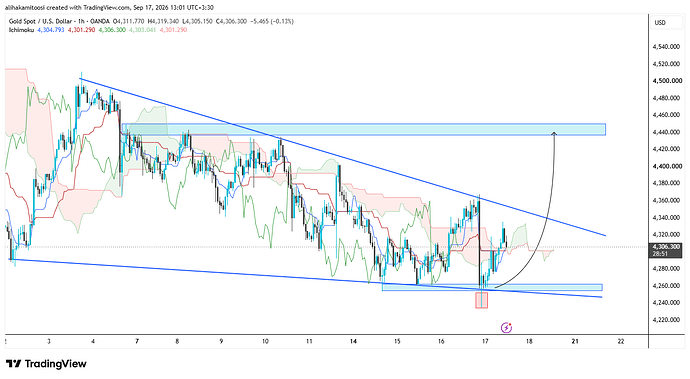The width and height of the screenshot is (690, 379).
Task: Click the high price value H4,319.340
Action: [x=163, y=21]
